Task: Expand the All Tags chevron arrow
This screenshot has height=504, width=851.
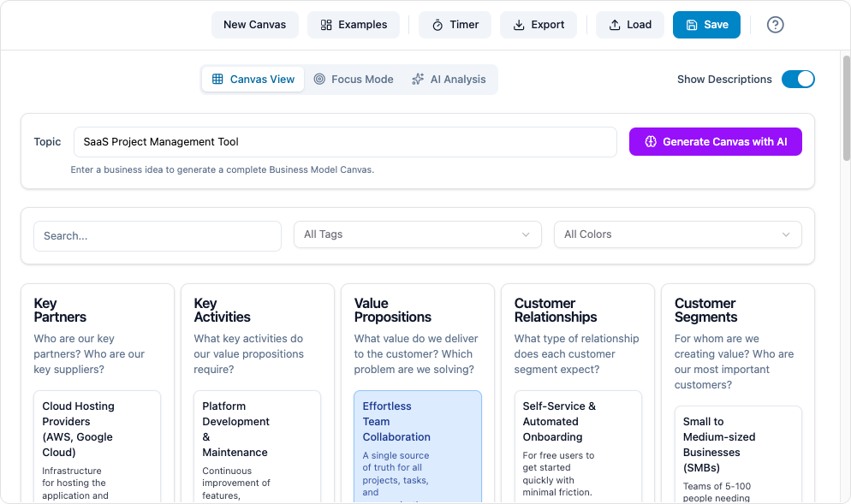Action: click(x=526, y=234)
